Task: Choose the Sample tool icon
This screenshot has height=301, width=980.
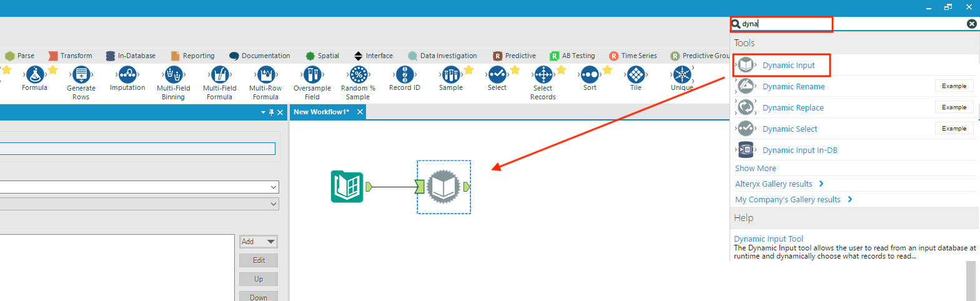Action: (451, 75)
